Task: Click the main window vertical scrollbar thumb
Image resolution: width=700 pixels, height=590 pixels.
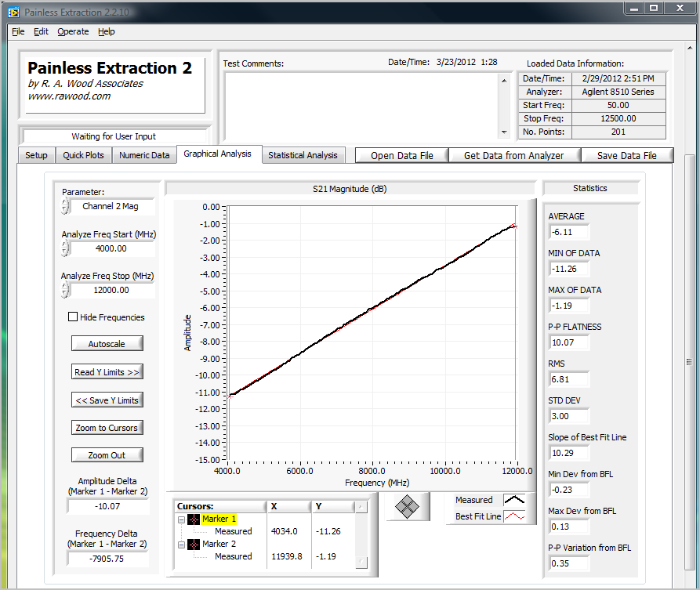Action: [690, 363]
